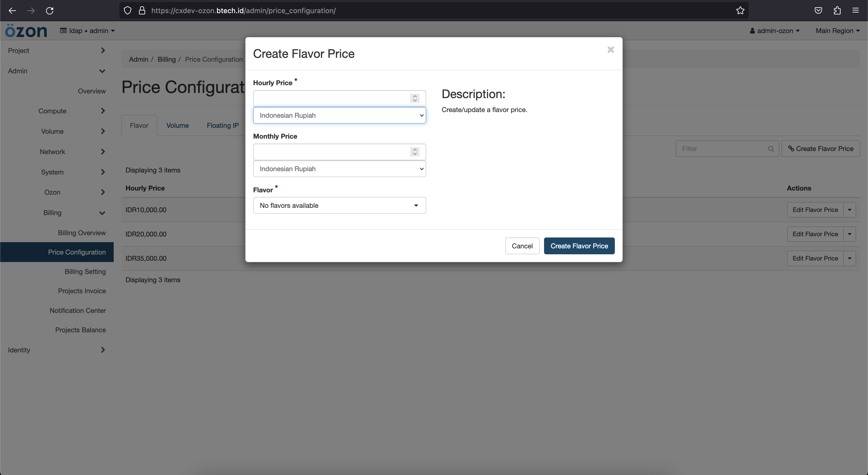This screenshot has height=475, width=868.
Task: Open the Pocket save icon
Action: coord(818,10)
